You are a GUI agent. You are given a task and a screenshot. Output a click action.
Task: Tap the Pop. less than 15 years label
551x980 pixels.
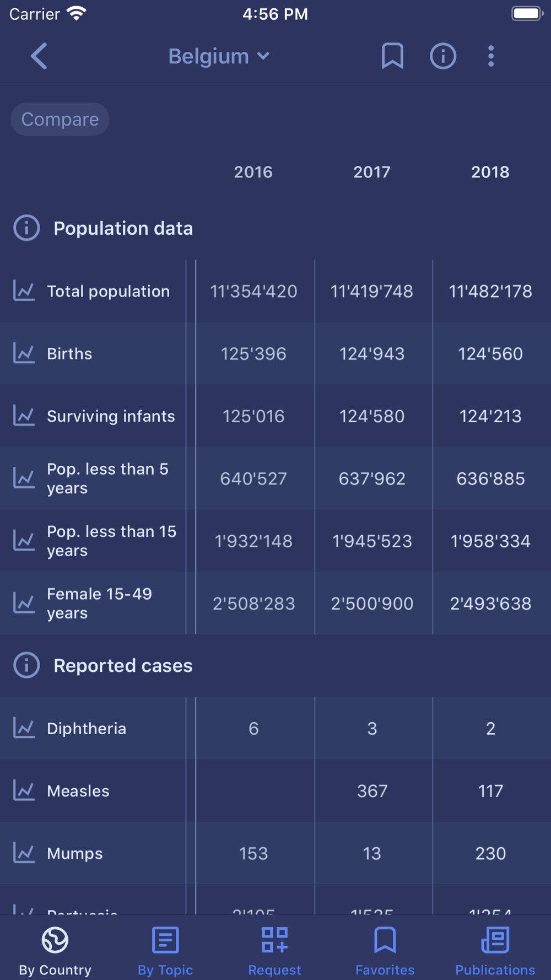pos(112,541)
